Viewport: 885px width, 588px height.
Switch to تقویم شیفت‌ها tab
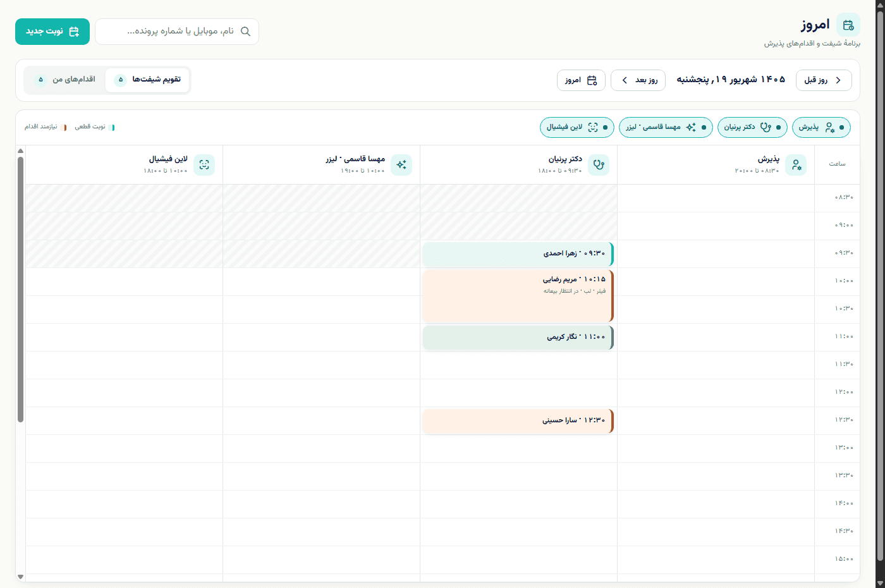click(147, 80)
